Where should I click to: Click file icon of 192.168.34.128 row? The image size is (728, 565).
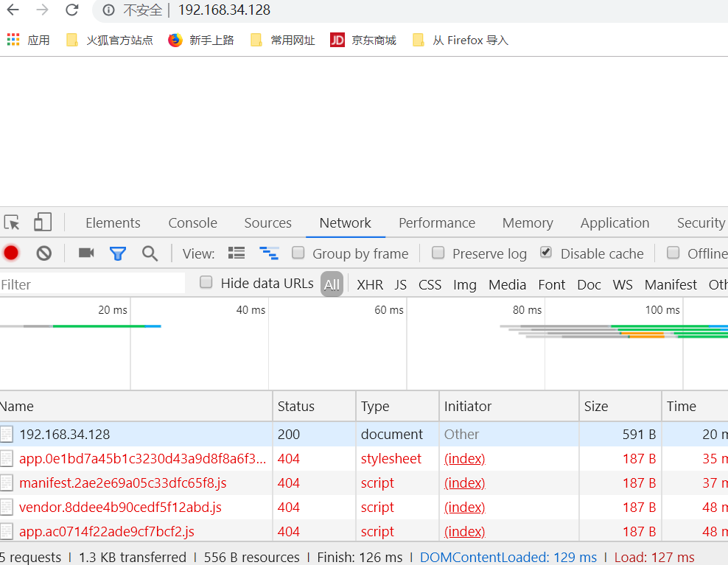coord(7,434)
